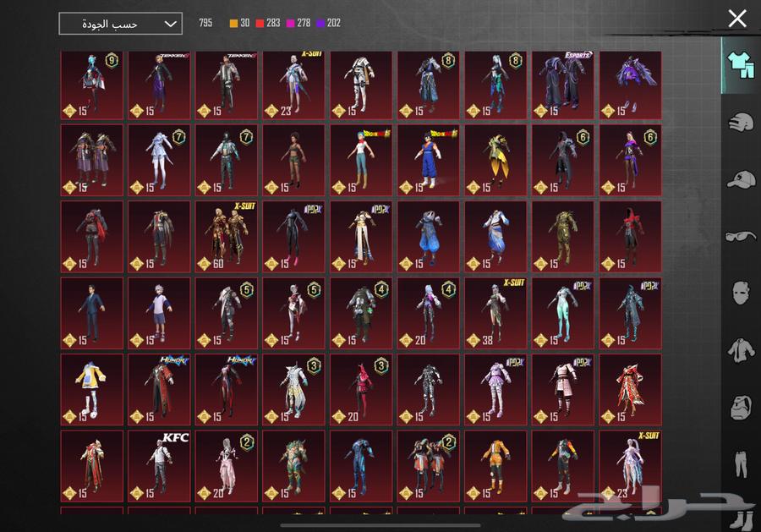Select the Esports twin outfit set

click(563, 85)
